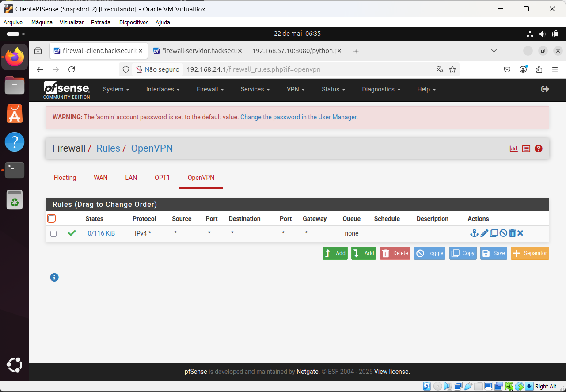Viewport: 566px width, 392px height.
Task: Expand the Firewall dropdown menu
Action: point(210,89)
